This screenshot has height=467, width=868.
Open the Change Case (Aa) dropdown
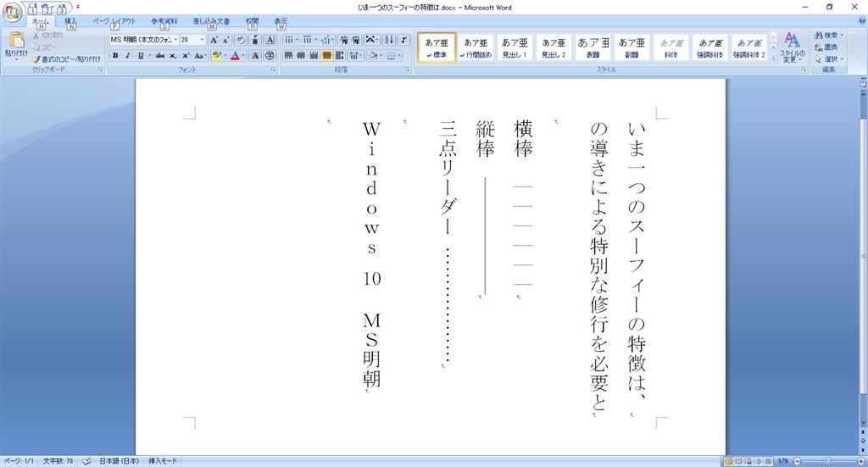[x=200, y=55]
